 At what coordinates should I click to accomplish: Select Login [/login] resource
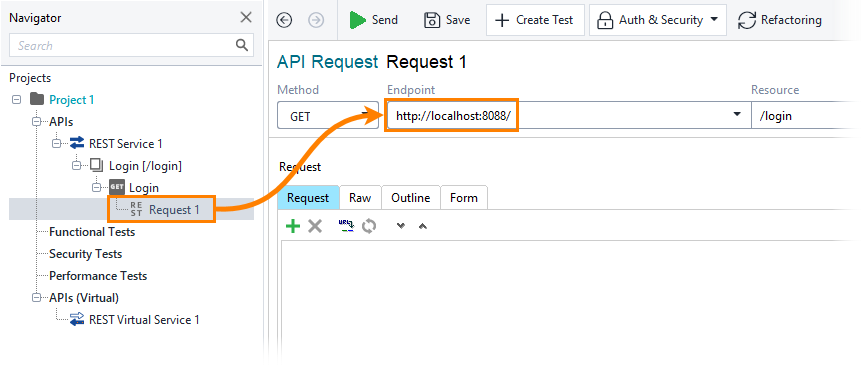pos(145,165)
